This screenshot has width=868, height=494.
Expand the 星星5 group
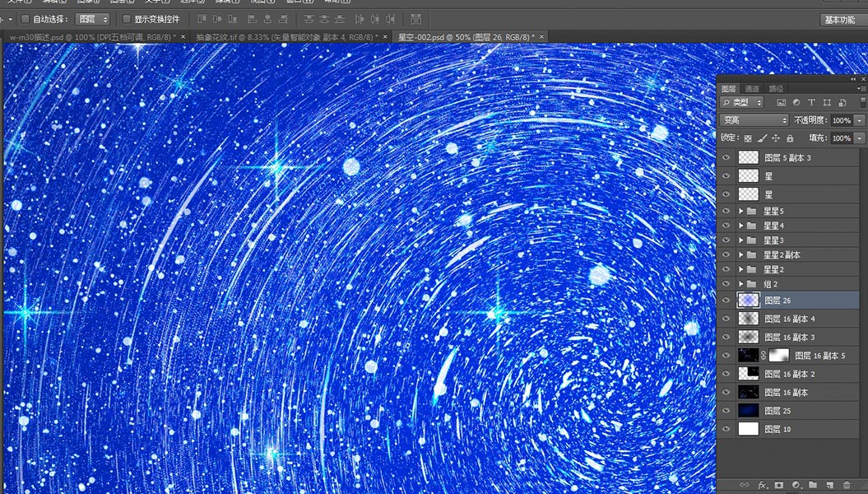[x=741, y=211]
